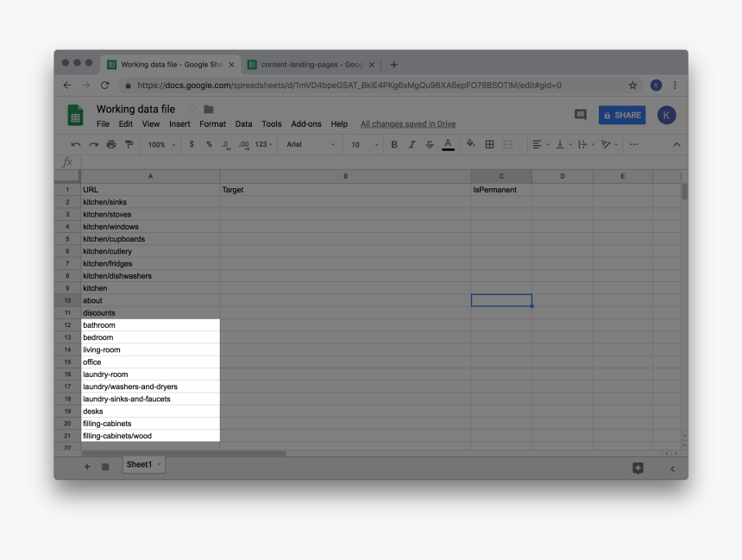Open the View menu
This screenshot has width=742, height=560.
[x=150, y=124]
